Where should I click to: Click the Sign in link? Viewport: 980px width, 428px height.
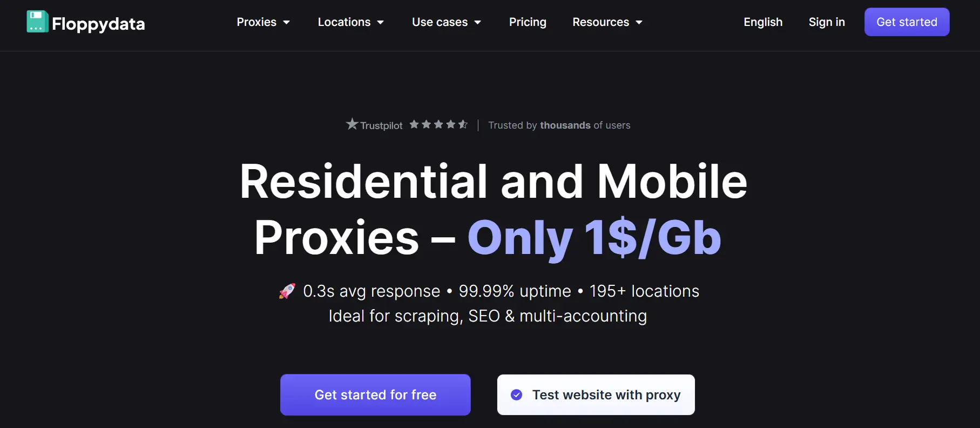click(x=826, y=22)
